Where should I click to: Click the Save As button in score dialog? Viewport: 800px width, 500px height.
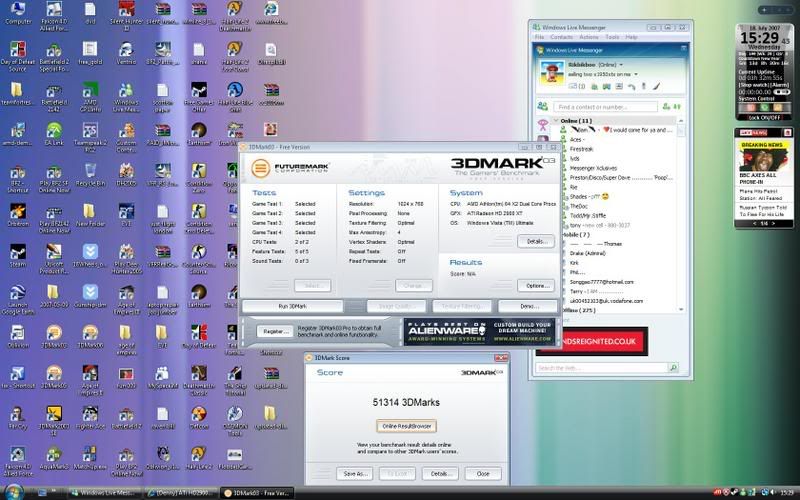tap(355, 473)
